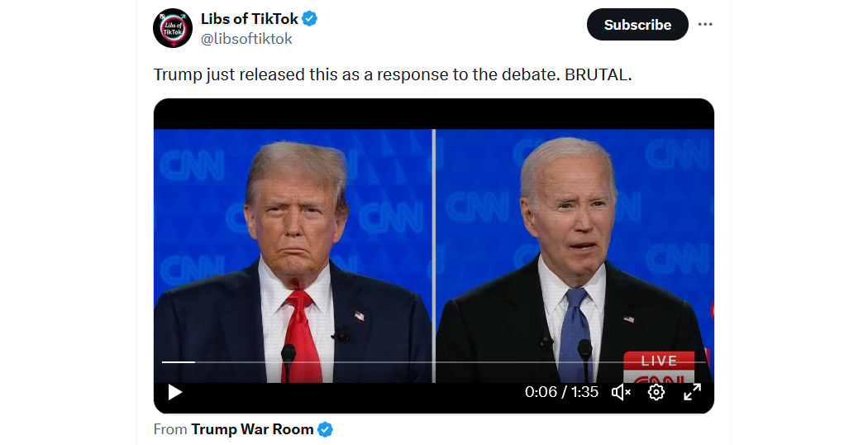Open the Trump War Room source link
The height and width of the screenshot is (445, 868).
(x=252, y=429)
